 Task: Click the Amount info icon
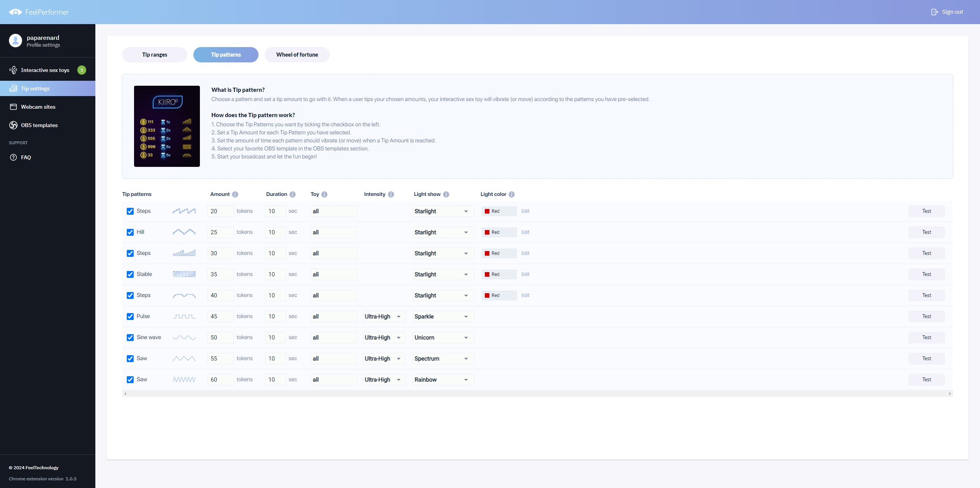[x=235, y=194]
